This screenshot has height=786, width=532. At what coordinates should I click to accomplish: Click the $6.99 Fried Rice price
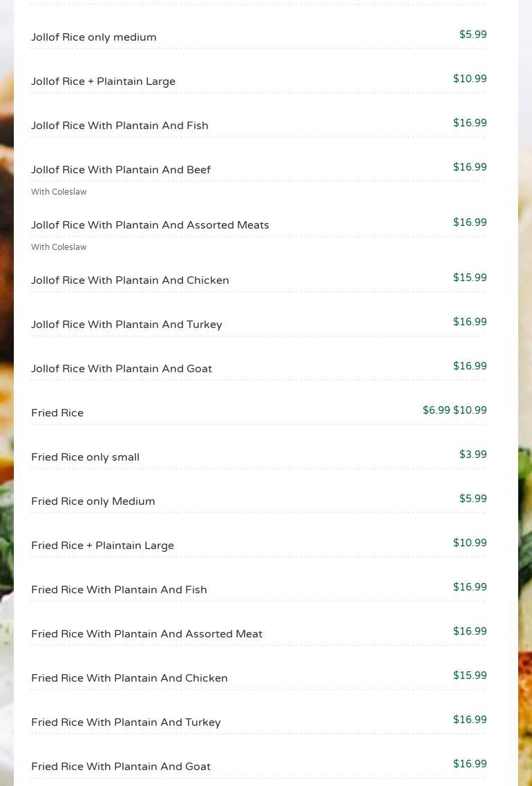[x=436, y=410]
